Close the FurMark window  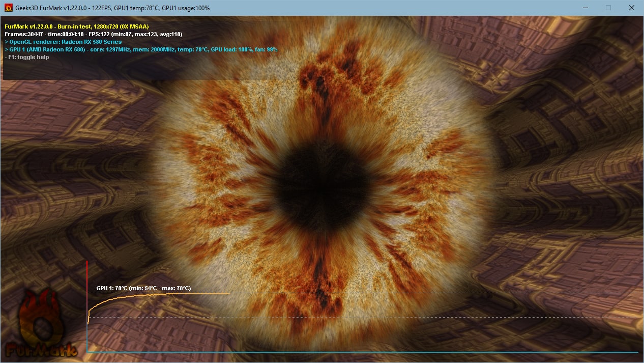[632, 8]
